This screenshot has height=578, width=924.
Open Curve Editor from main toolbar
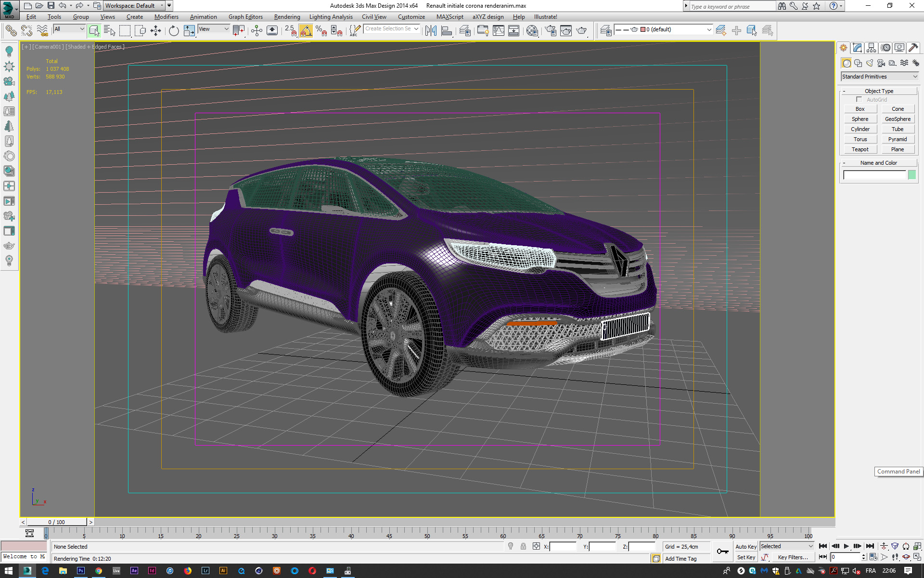(499, 31)
